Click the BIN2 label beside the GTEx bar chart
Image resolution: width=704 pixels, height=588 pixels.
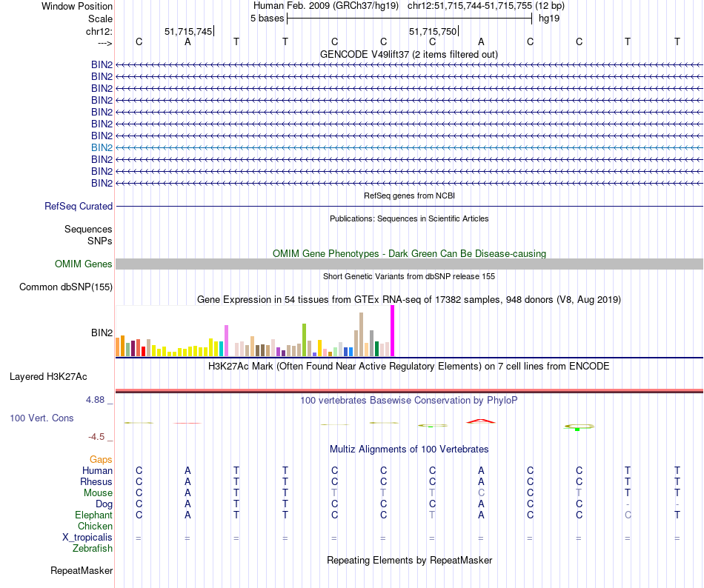pyautogui.click(x=102, y=333)
